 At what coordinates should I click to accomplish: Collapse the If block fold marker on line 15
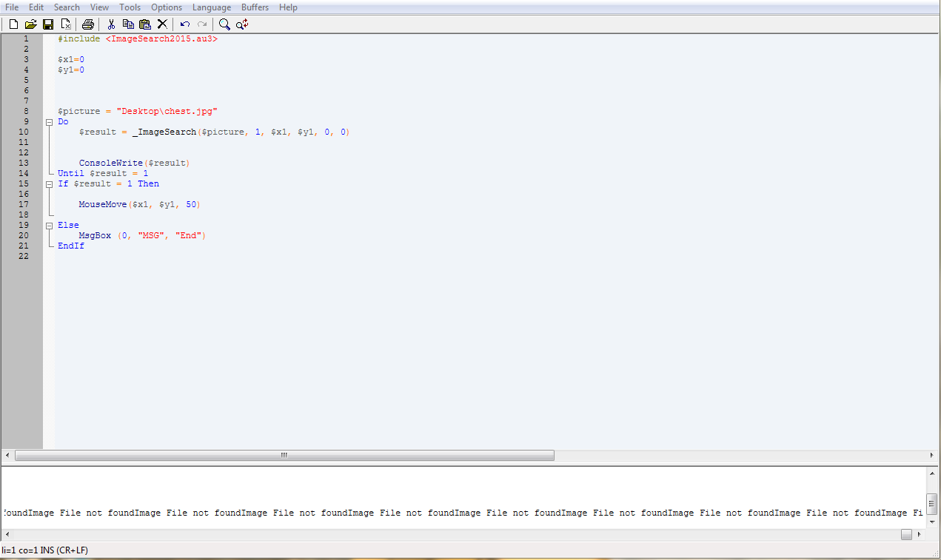pyautogui.click(x=49, y=184)
